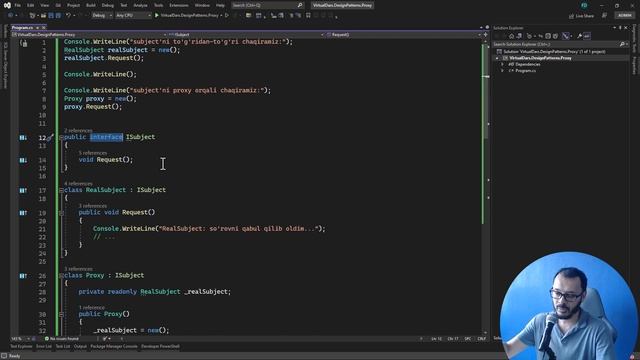Image resolution: width=640 pixels, height=360 pixels.
Task: Click the screwdriver quick action icon on line 12
Action: 50,138
